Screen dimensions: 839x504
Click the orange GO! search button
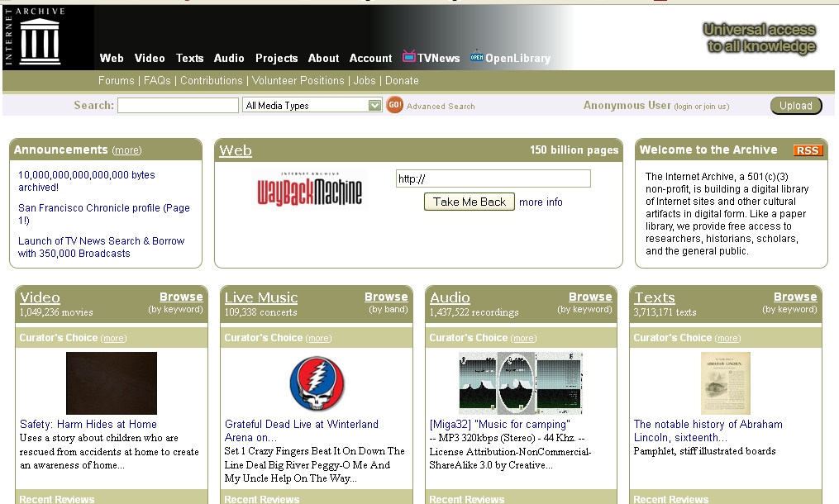(x=394, y=105)
